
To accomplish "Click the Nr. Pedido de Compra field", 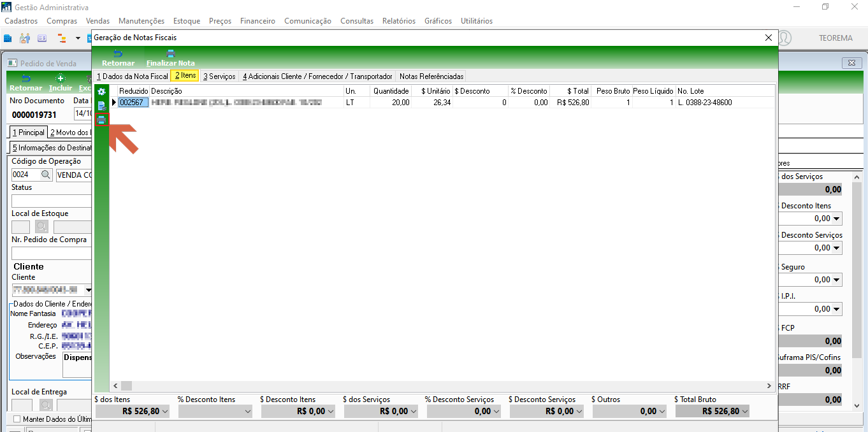I will point(51,253).
